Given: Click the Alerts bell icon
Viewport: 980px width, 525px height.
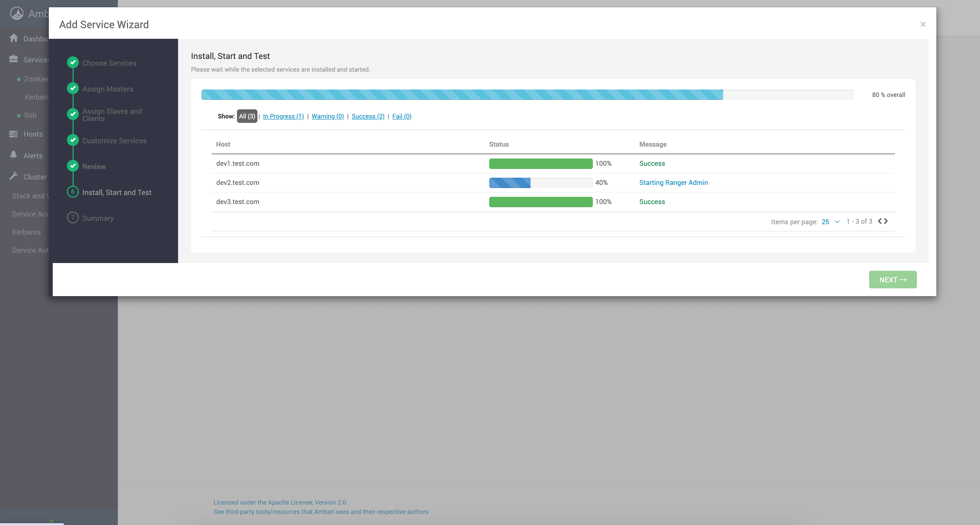Looking at the screenshot, I should pyautogui.click(x=14, y=155).
